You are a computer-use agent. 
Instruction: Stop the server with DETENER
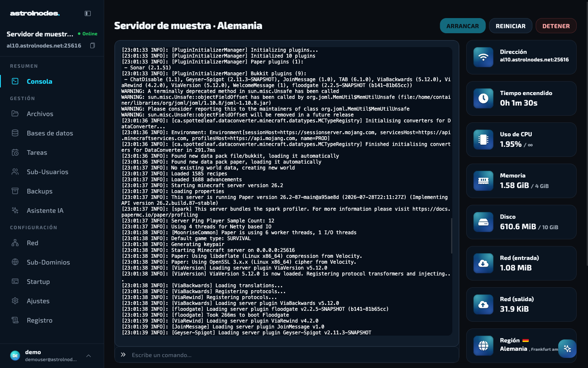click(x=556, y=26)
